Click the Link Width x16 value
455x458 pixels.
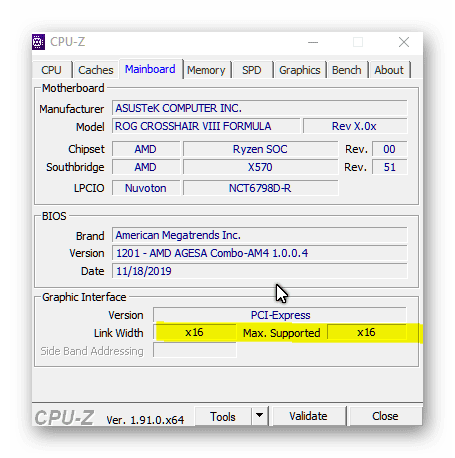click(195, 332)
